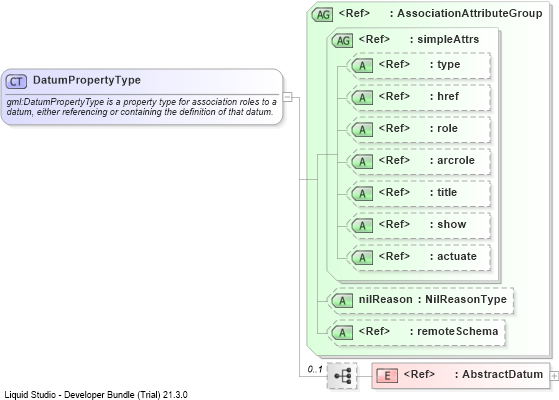Select the ': arcrole' attribute label

[x=452, y=160]
